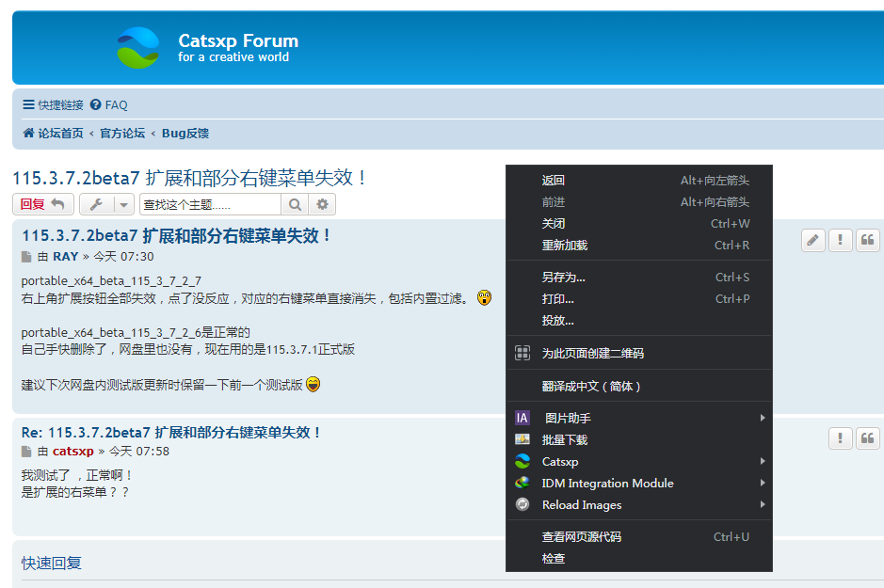884x588 pixels.
Task: Open the Bug反馈 breadcrumb link
Action: pyautogui.click(x=185, y=133)
